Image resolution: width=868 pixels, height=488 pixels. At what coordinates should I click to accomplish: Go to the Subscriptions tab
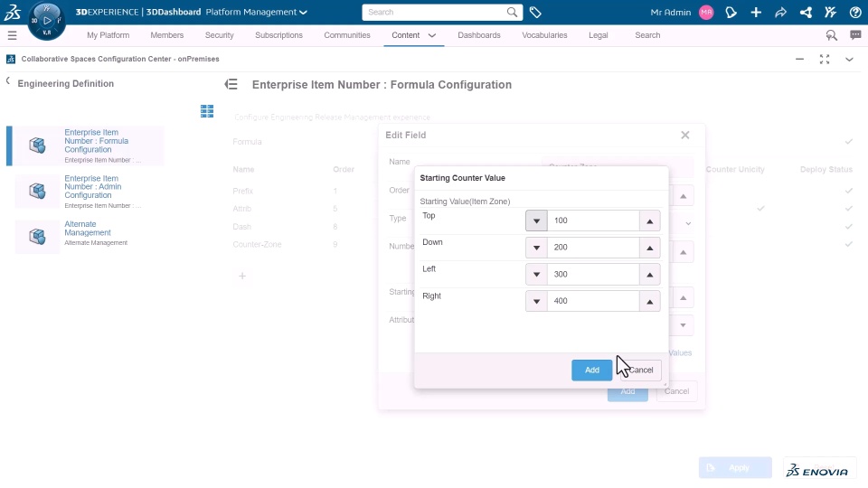pyautogui.click(x=278, y=35)
